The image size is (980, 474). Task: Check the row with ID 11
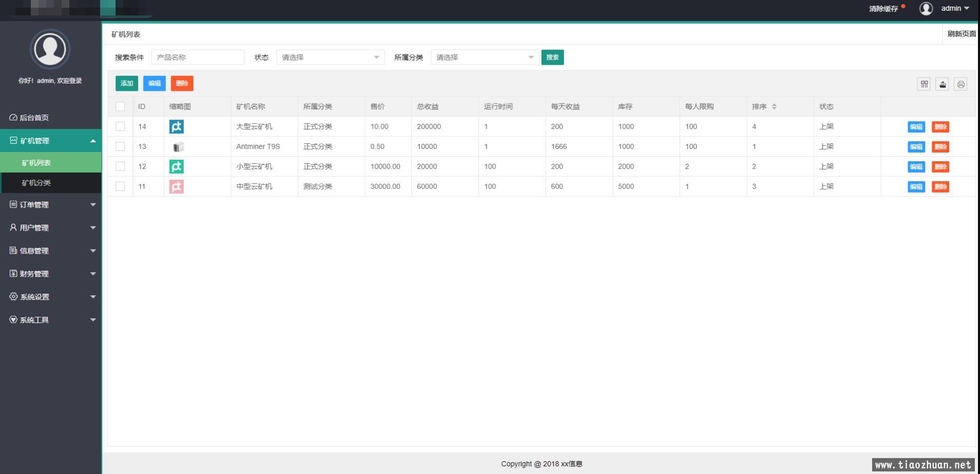click(x=120, y=186)
